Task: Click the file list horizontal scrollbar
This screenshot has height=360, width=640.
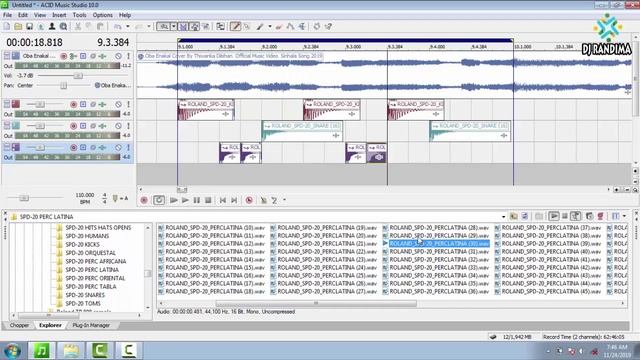Action: point(316,304)
